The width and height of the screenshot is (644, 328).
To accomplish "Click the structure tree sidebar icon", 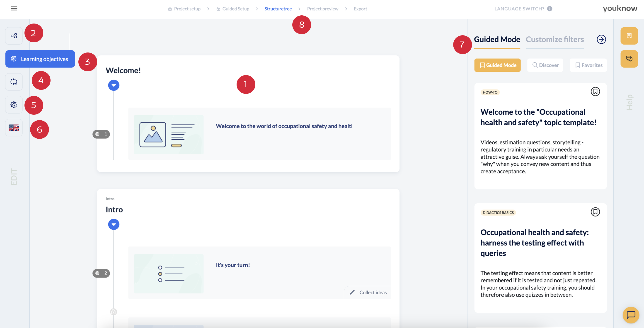I will click(x=14, y=36).
